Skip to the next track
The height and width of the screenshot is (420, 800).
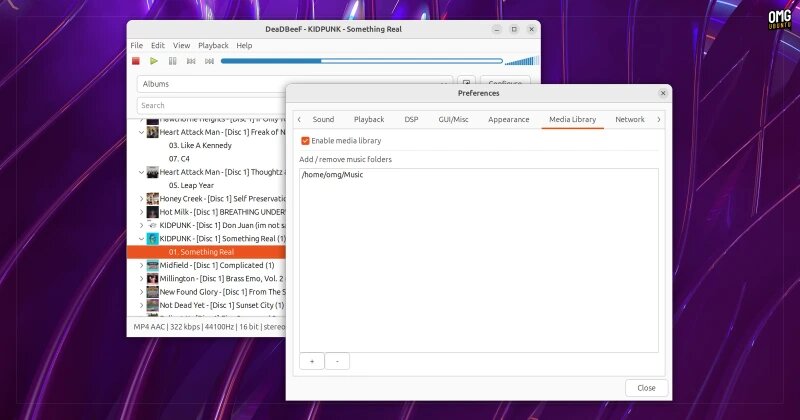[209, 61]
